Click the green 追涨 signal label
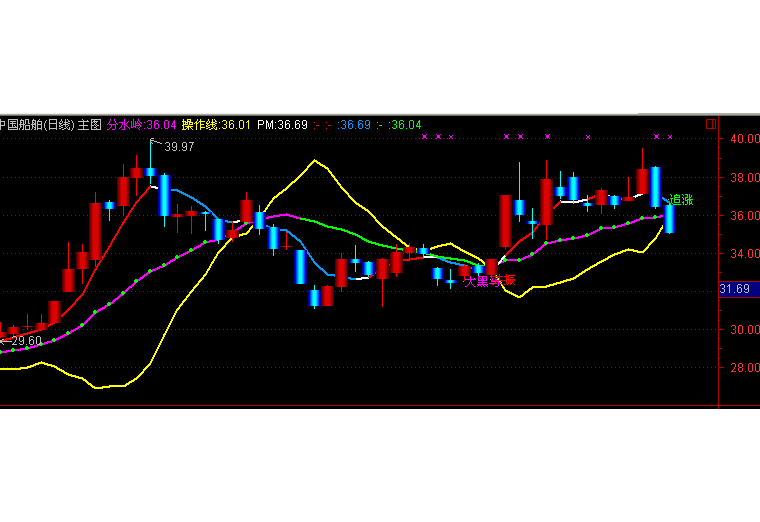 681,200
